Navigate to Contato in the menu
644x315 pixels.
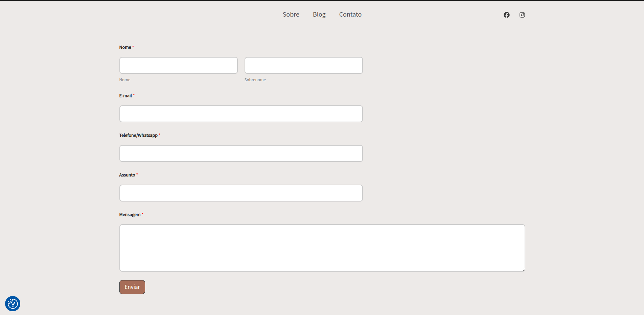(x=350, y=15)
